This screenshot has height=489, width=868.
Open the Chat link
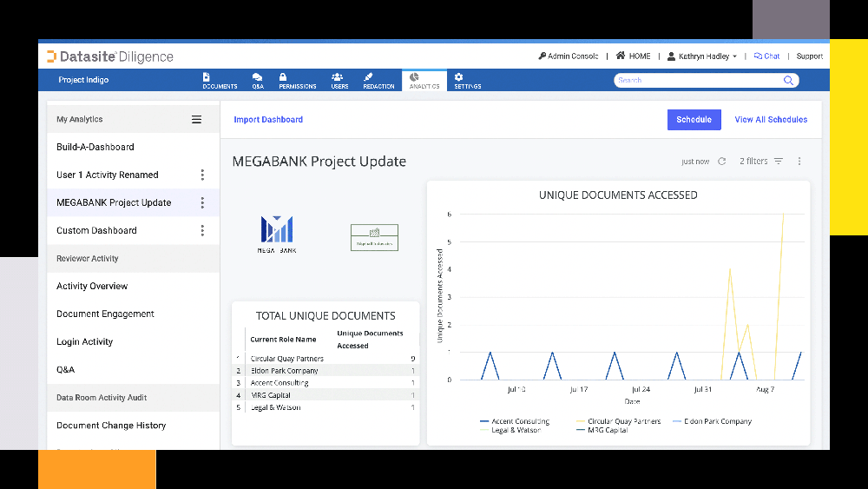pyautogui.click(x=766, y=56)
